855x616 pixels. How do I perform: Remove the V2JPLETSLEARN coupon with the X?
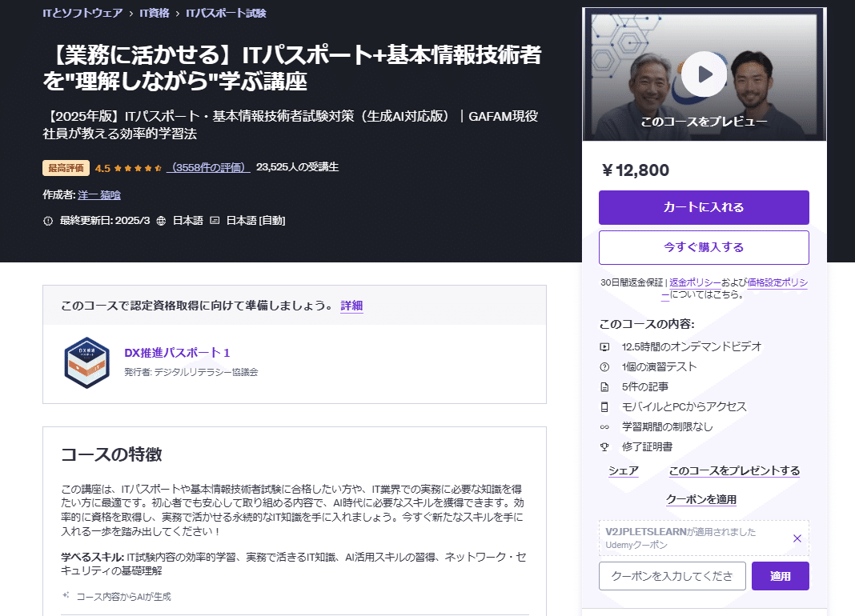click(797, 538)
